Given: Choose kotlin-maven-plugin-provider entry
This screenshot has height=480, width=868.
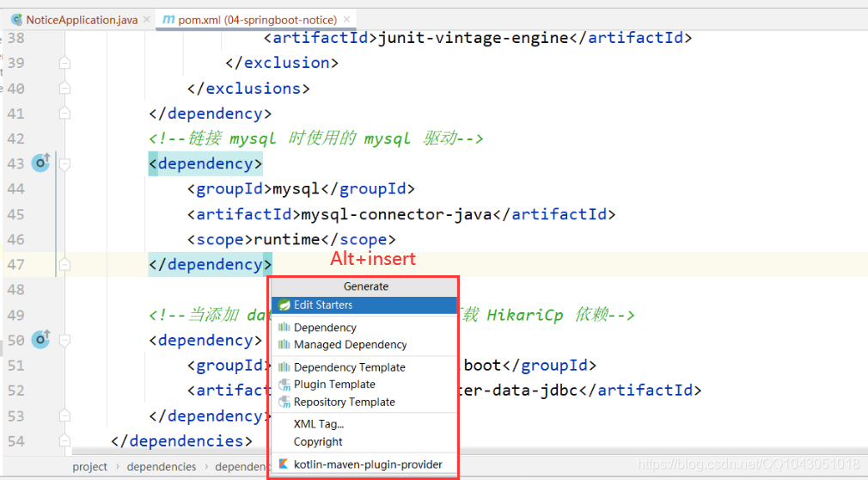Looking at the screenshot, I should click(364, 465).
